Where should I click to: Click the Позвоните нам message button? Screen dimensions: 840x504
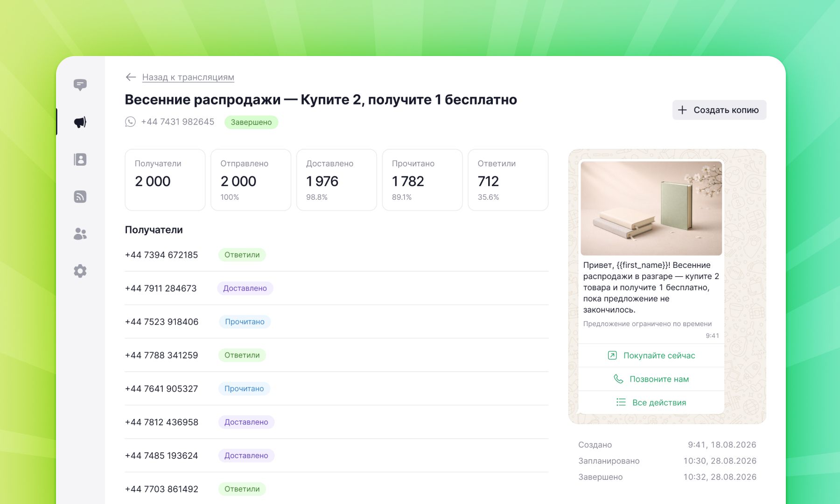tap(651, 379)
